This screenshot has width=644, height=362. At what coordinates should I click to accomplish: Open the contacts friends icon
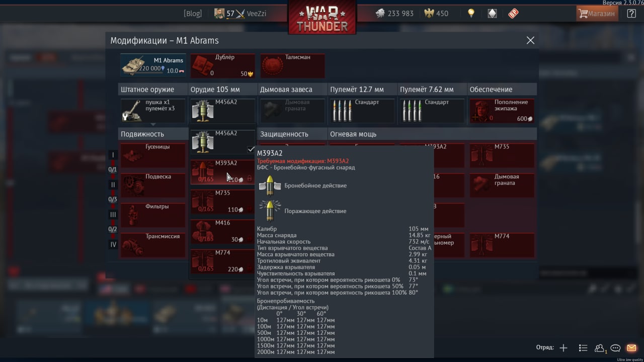[x=599, y=348]
